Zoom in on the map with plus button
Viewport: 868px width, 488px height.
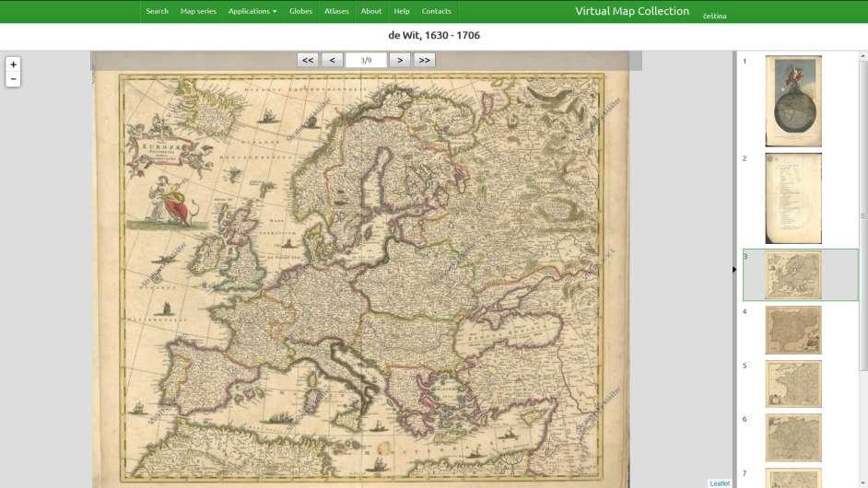[x=13, y=64]
